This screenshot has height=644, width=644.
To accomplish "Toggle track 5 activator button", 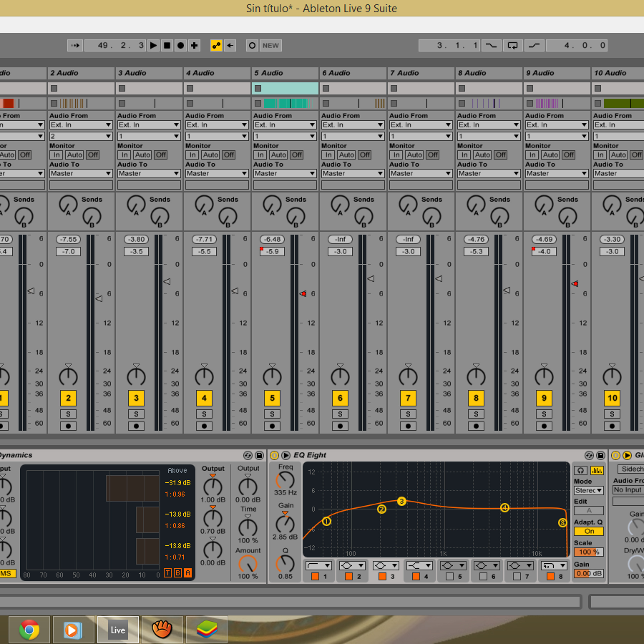I will (272, 398).
